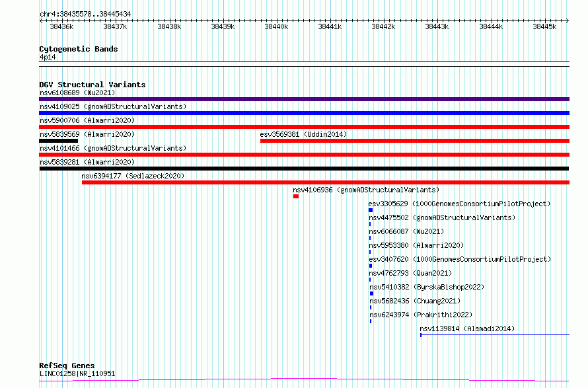Click the blue nsv4109025 variant bar
588x388 pixels.
(x=304, y=113)
